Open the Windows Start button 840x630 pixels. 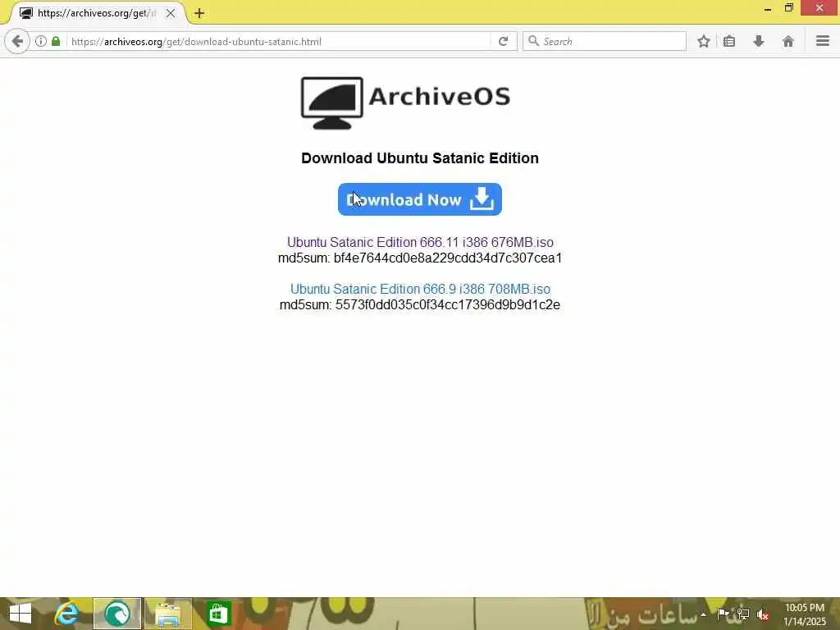[21, 614]
